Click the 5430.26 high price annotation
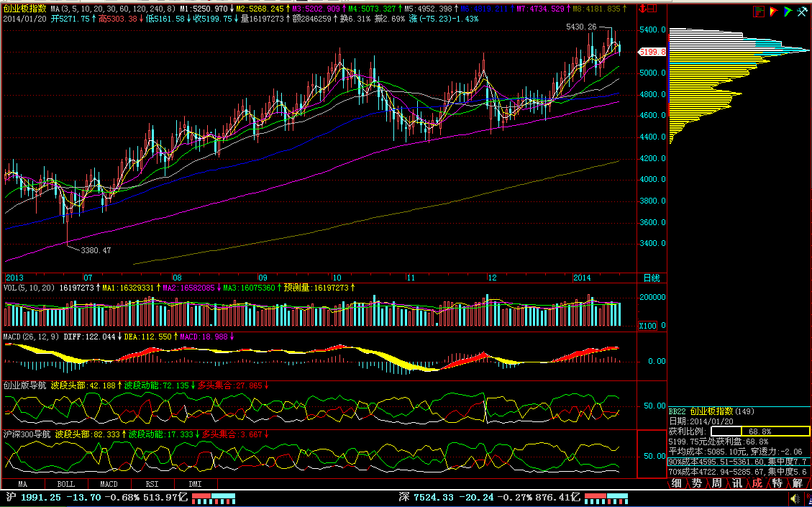812x507 pixels. pos(581,27)
